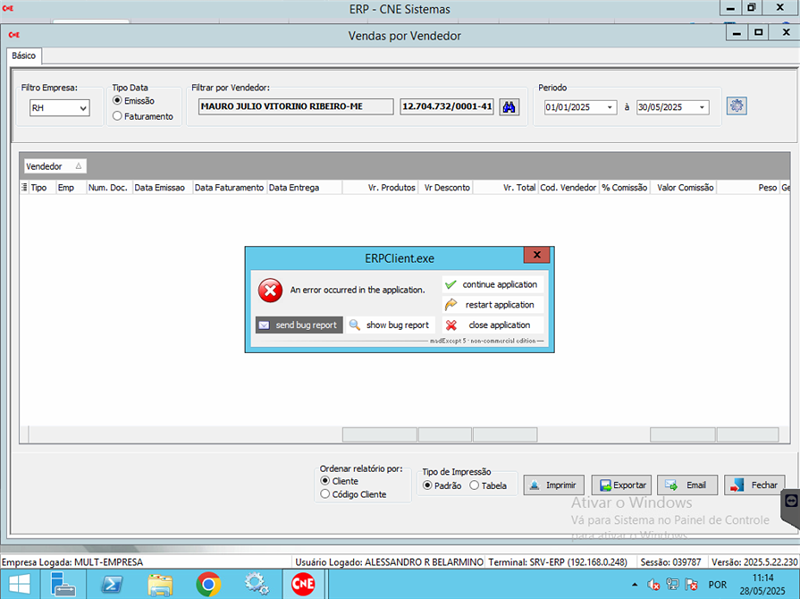Open PowerShell from the taskbar

tap(115, 584)
